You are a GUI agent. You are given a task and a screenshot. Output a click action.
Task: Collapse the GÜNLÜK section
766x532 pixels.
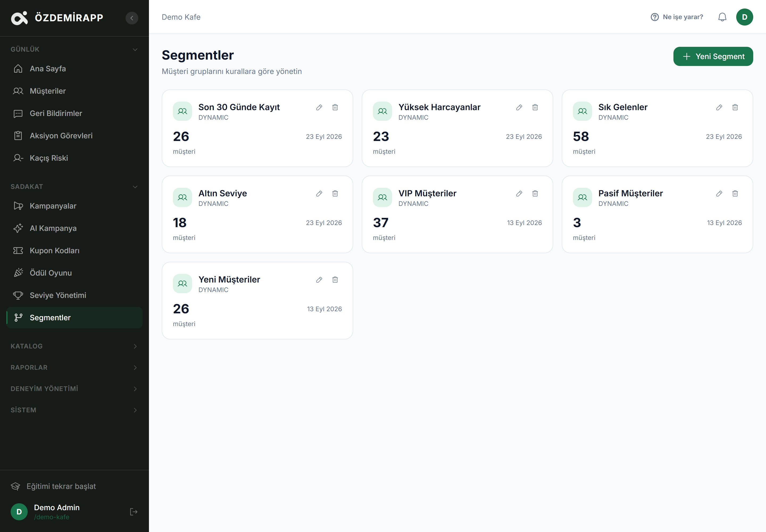[74, 49]
